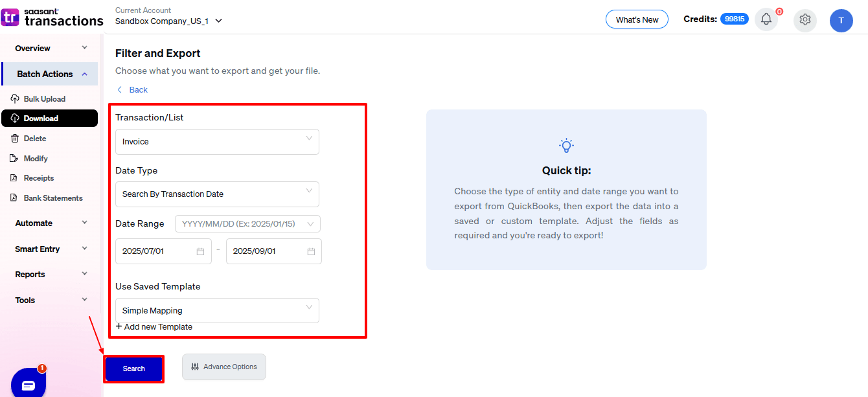This screenshot has width=868, height=397.
Task: Open calendar for end date 2025/09/01
Action: click(x=311, y=251)
